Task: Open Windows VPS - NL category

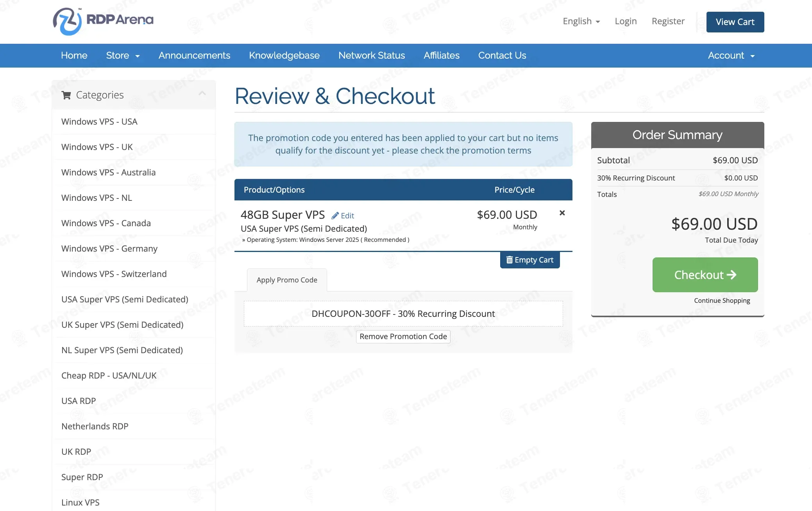Action: pyautogui.click(x=134, y=198)
